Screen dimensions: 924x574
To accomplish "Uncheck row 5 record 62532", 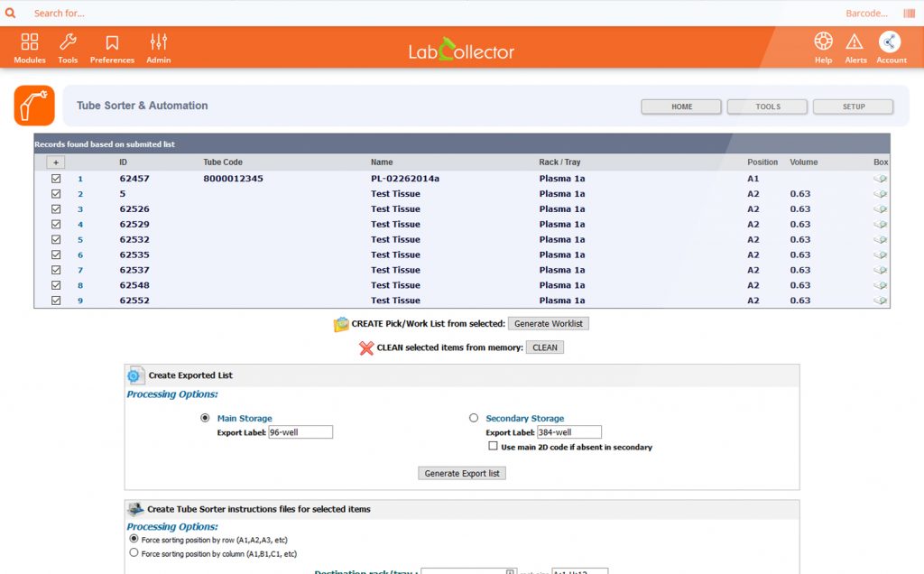I will pos(56,240).
